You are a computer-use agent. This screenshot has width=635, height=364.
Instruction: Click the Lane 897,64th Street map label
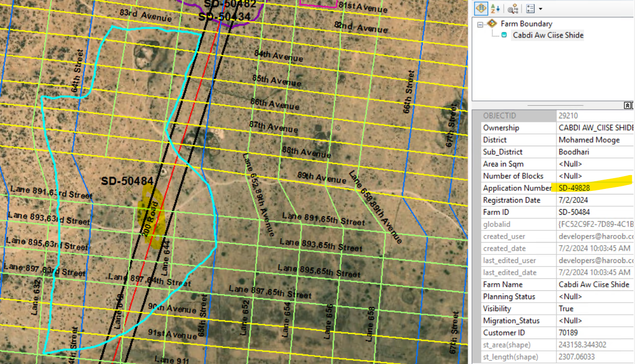tap(149, 279)
